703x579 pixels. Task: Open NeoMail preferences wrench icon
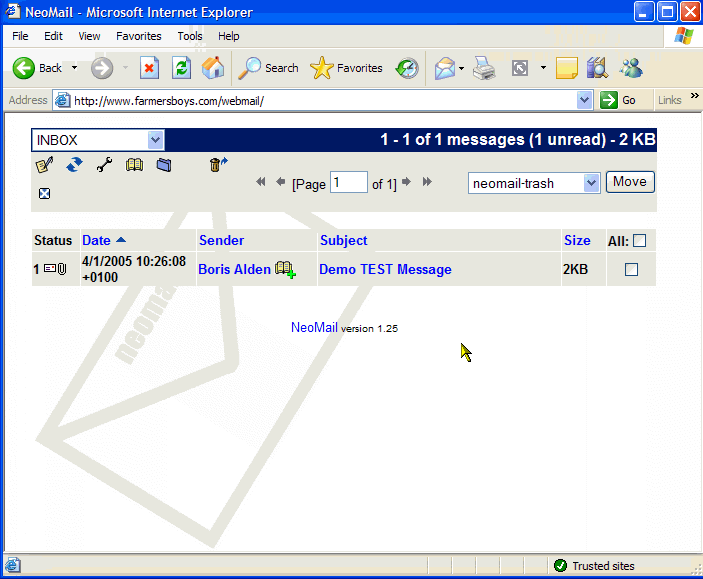coord(104,165)
